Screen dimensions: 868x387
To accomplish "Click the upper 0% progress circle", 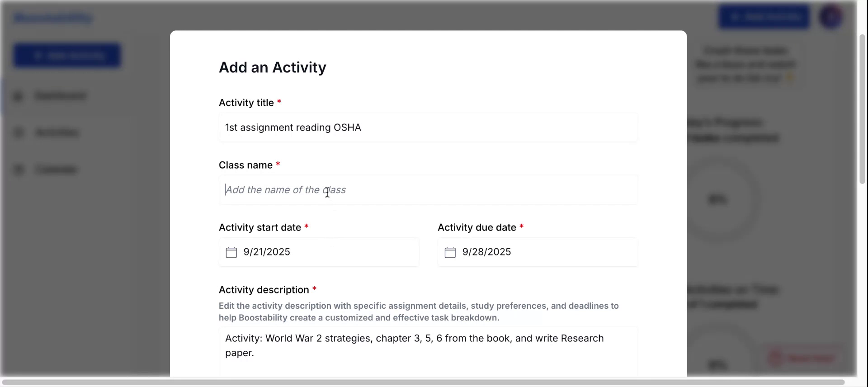I will pyautogui.click(x=718, y=199).
